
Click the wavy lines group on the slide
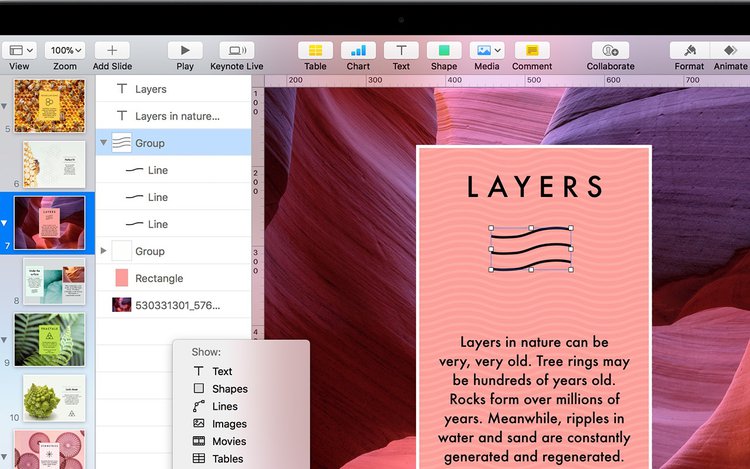(x=531, y=249)
